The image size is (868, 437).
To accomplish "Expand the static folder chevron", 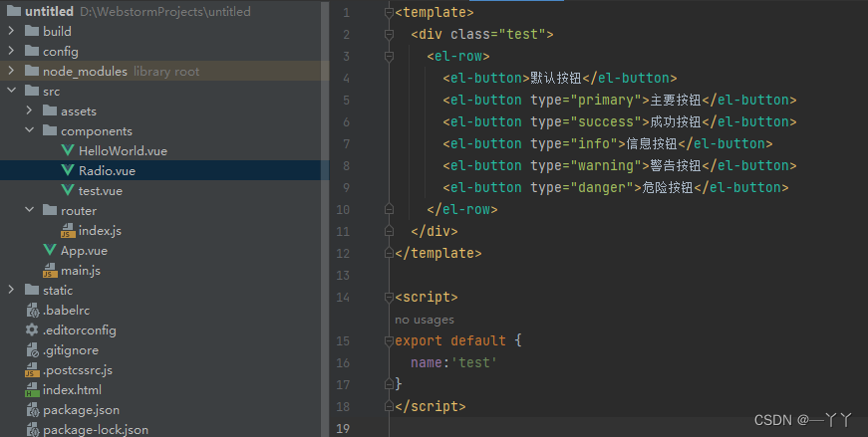I will (11, 290).
